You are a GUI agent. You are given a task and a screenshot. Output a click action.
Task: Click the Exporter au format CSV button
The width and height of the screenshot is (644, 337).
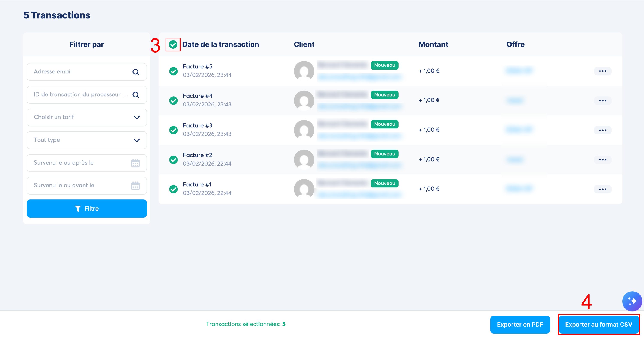tap(598, 324)
